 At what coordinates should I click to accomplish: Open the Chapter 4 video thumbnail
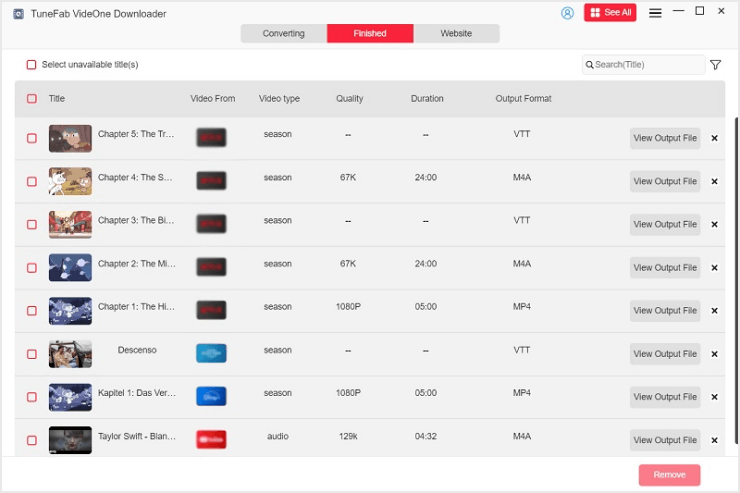(70, 181)
